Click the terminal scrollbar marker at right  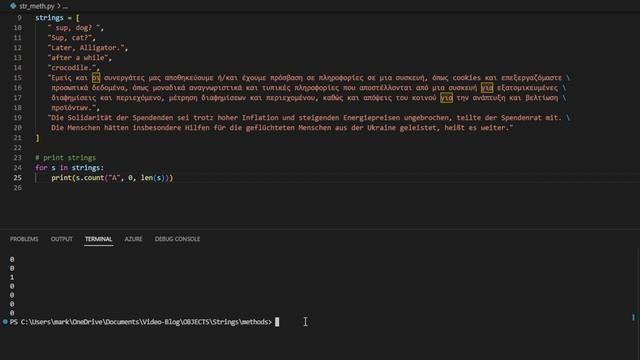pos(633,317)
